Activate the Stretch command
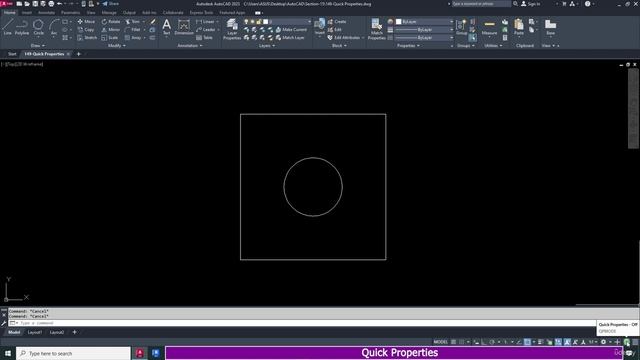The width and height of the screenshot is (640, 360). [x=87, y=38]
